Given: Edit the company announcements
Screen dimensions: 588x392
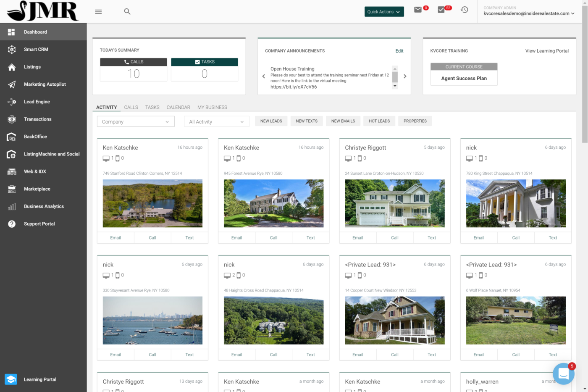Looking at the screenshot, I should pos(399,50).
